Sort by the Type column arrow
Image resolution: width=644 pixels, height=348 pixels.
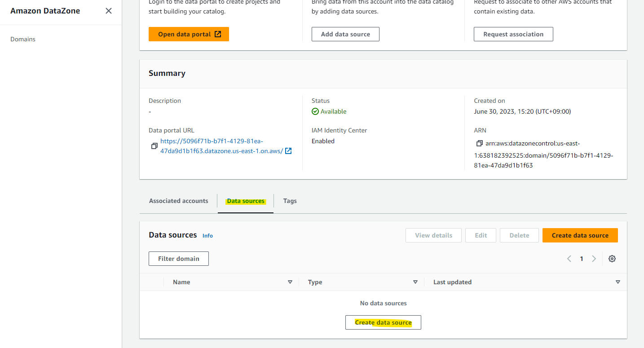[415, 282]
